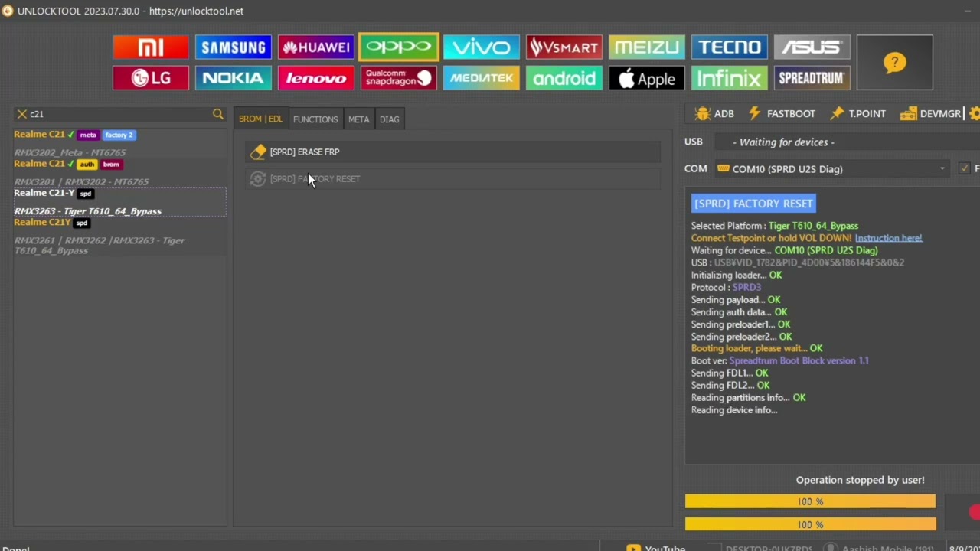Switch to the META tab
The width and height of the screenshot is (980, 551).
pyautogui.click(x=358, y=119)
